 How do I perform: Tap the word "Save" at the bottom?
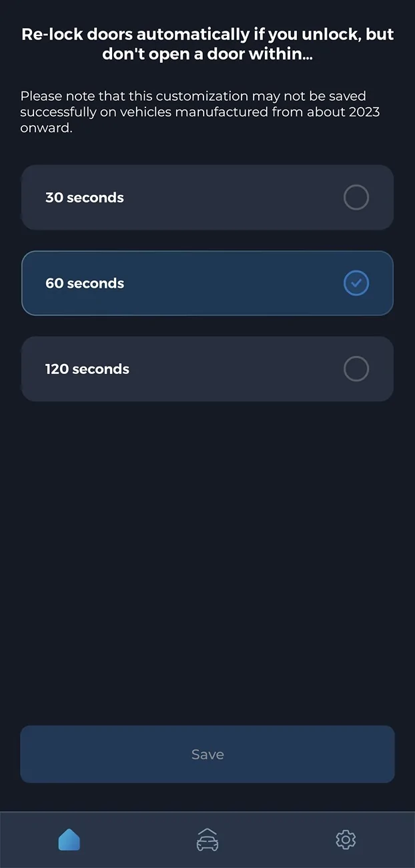tap(207, 754)
